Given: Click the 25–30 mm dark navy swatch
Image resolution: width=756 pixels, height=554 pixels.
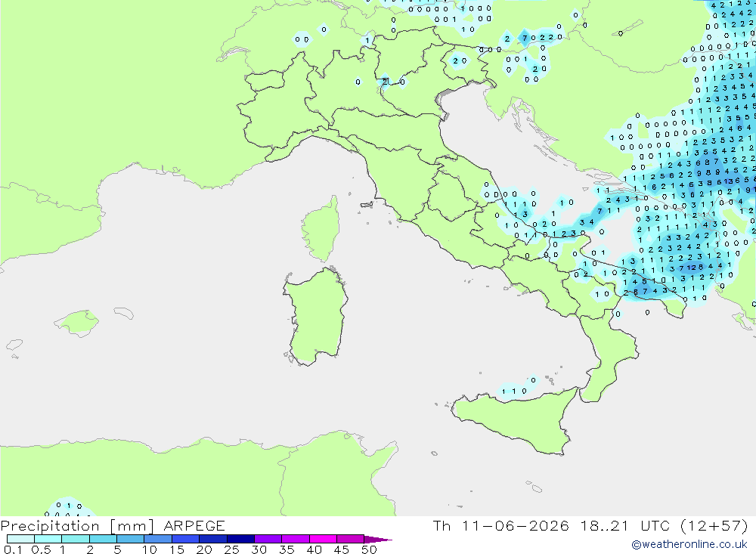Looking at the screenshot, I should coord(240,539).
